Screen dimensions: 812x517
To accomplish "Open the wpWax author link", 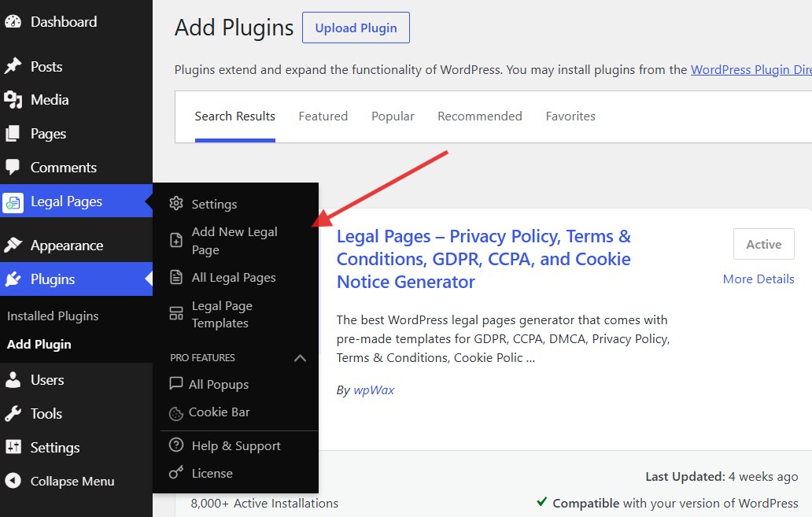I will [x=374, y=390].
